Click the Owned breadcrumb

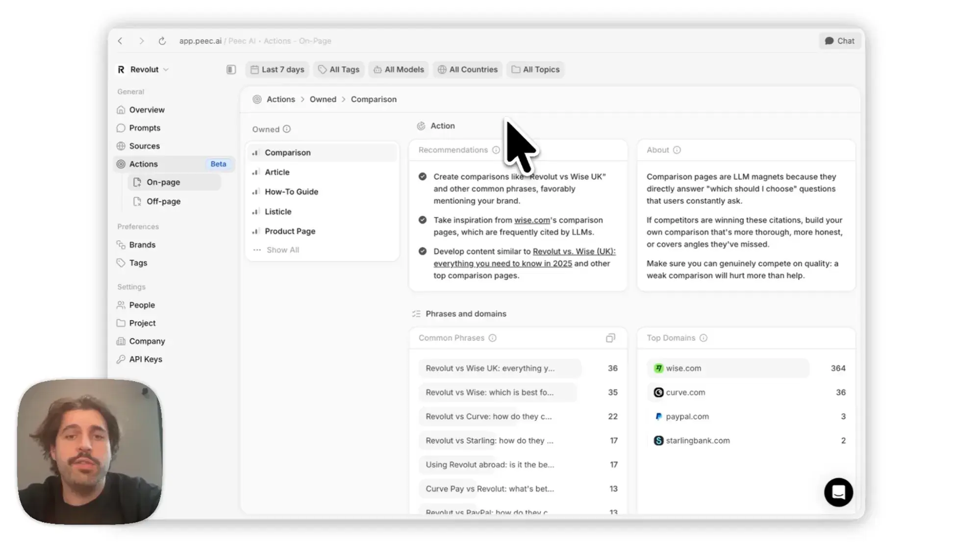[323, 100]
